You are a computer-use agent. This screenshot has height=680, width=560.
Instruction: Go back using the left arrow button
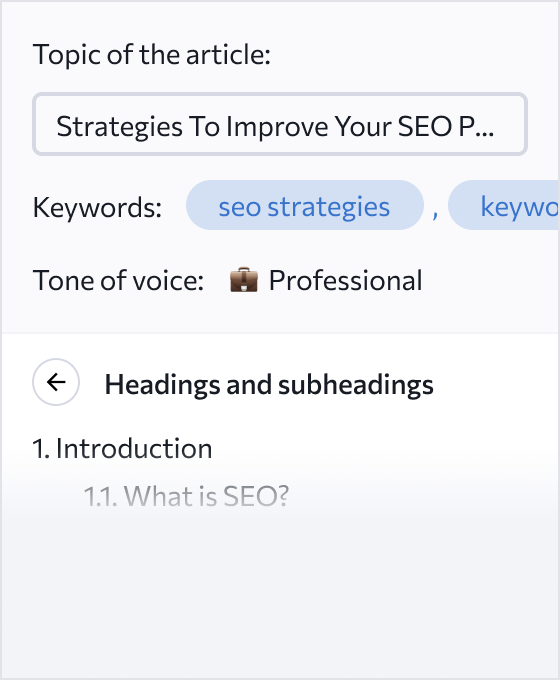click(x=56, y=382)
